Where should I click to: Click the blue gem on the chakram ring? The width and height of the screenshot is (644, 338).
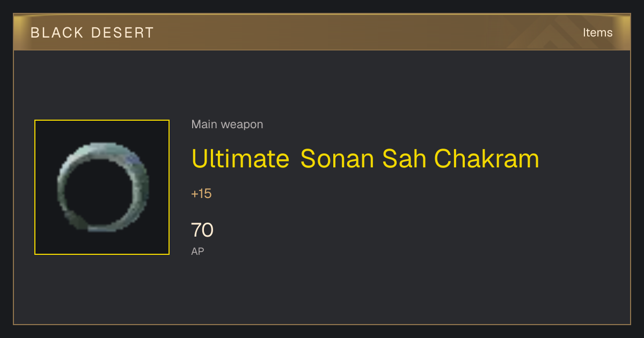point(134,159)
